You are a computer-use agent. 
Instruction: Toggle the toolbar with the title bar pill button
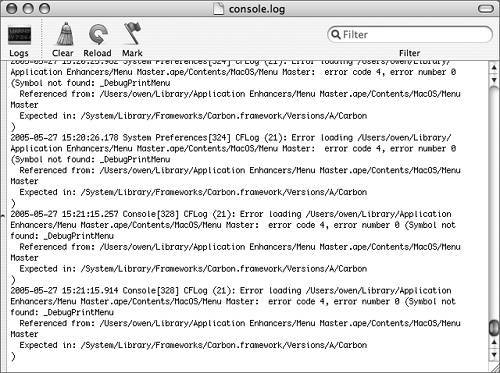[486, 9]
